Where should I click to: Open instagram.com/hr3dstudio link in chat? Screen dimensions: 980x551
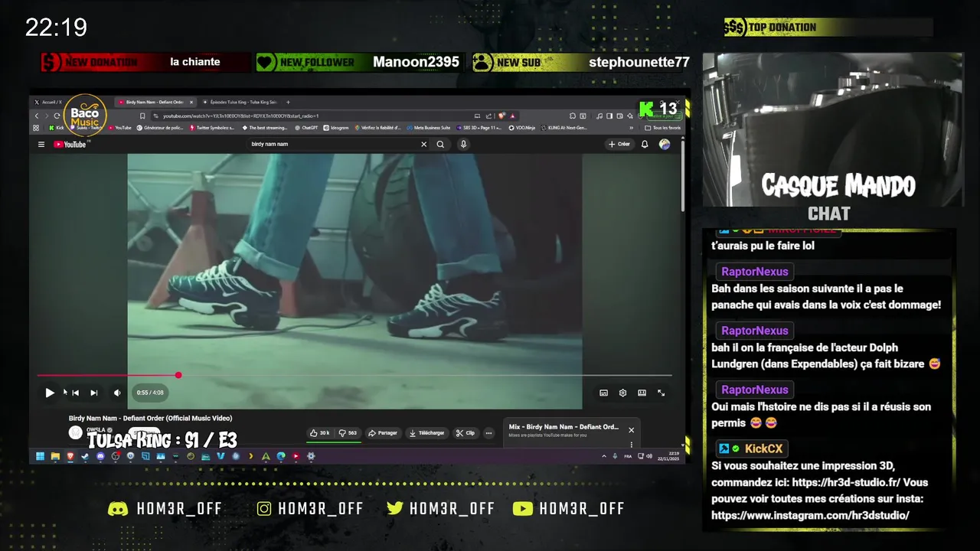click(x=810, y=516)
